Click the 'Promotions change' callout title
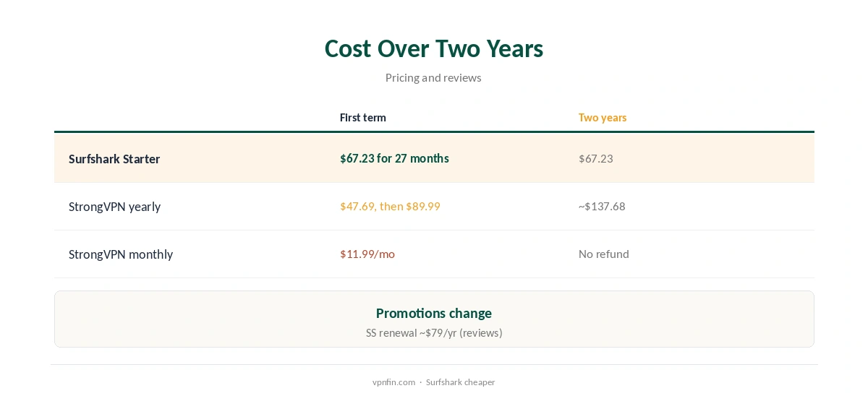Viewport: 868px width, 396px height. click(x=434, y=313)
